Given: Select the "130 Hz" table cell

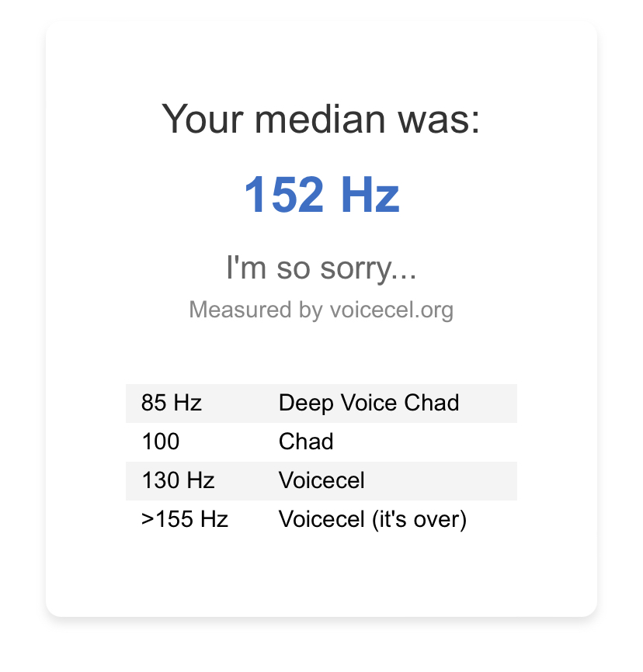Looking at the screenshot, I should tap(178, 480).
